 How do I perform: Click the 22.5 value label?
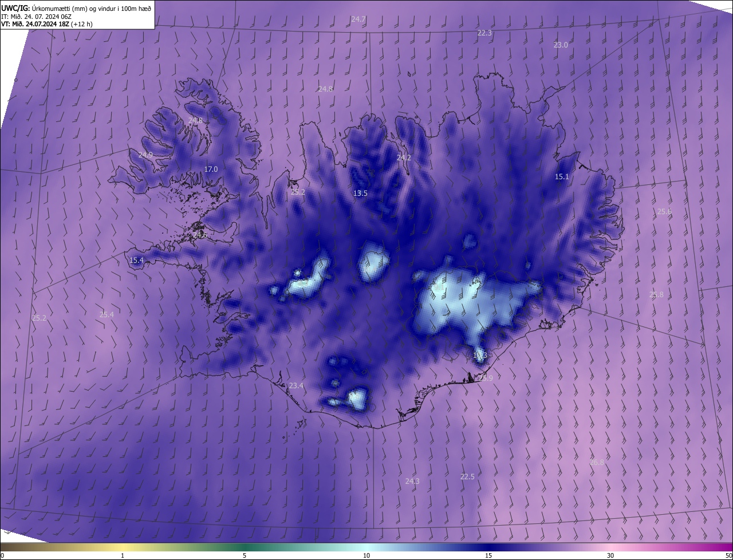click(x=467, y=477)
